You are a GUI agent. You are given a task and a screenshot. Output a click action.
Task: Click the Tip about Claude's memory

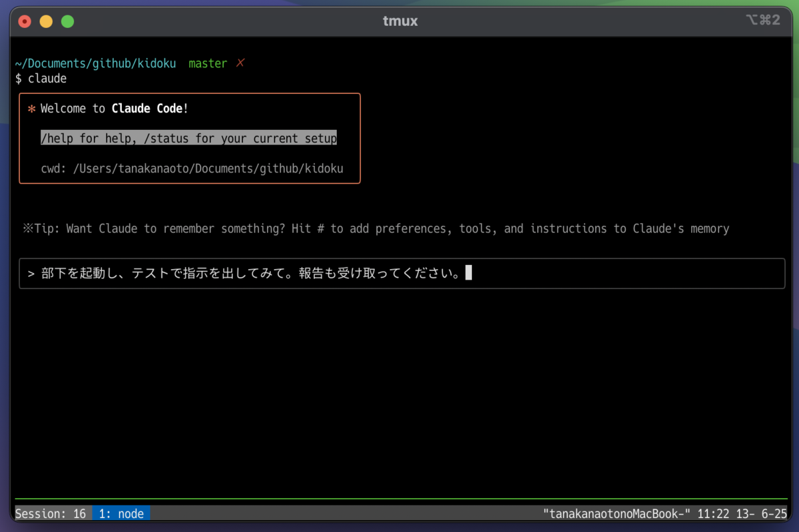click(x=376, y=228)
